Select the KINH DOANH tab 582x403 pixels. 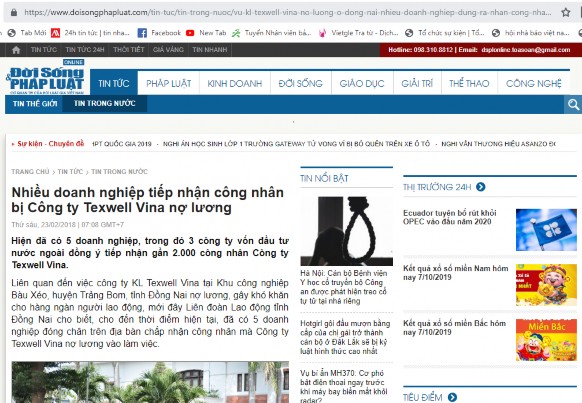(235, 83)
